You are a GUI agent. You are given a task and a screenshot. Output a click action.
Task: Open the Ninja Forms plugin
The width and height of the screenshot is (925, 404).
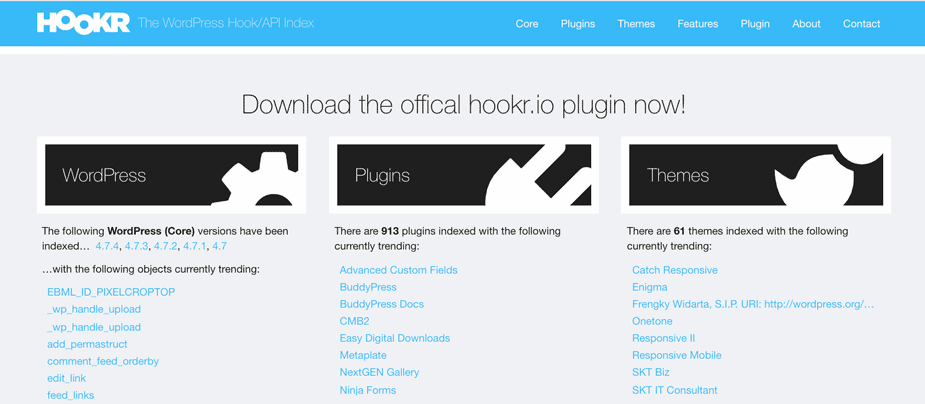click(368, 390)
